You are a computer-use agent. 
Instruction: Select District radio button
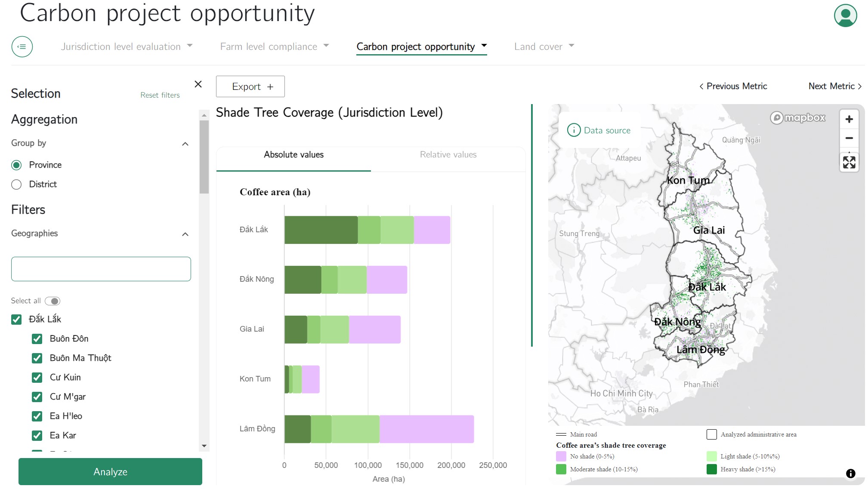(x=16, y=185)
